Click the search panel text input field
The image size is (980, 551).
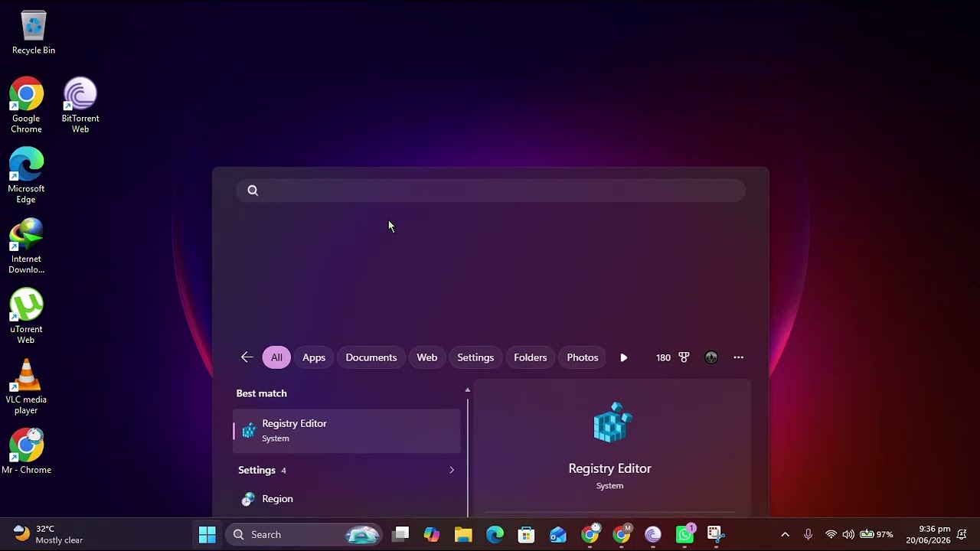pyautogui.click(x=491, y=191)
